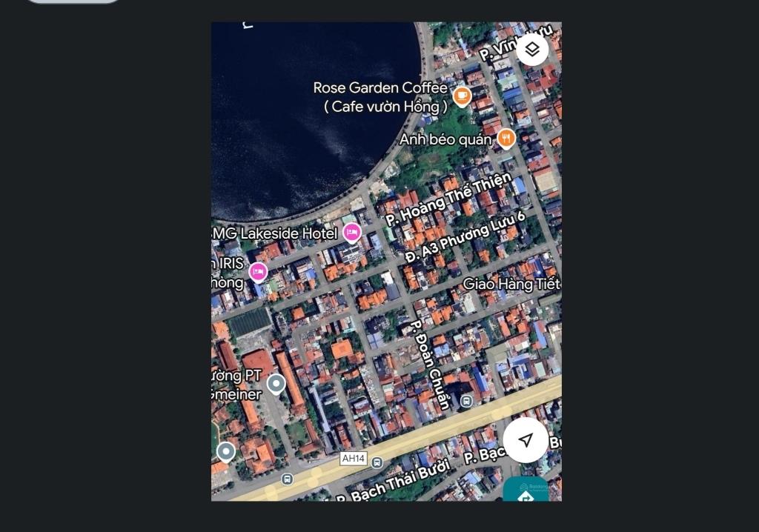The image size is (759, 532).
Task: Select the IRIS hotel pink bed pin
Action: tap(258, 272)
